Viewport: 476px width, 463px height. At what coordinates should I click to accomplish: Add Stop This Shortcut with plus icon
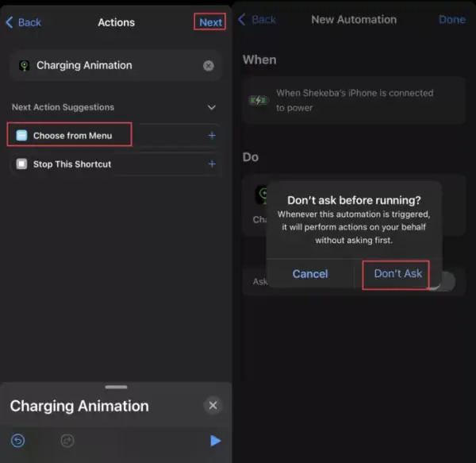(212, 164)
